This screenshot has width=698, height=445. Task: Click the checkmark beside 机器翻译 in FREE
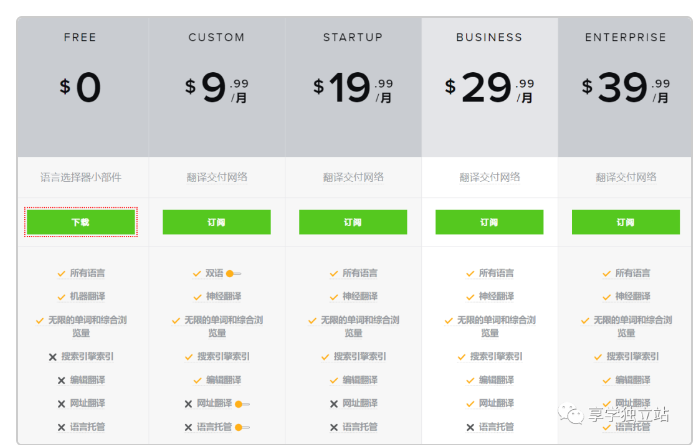(x=61, y=297)
